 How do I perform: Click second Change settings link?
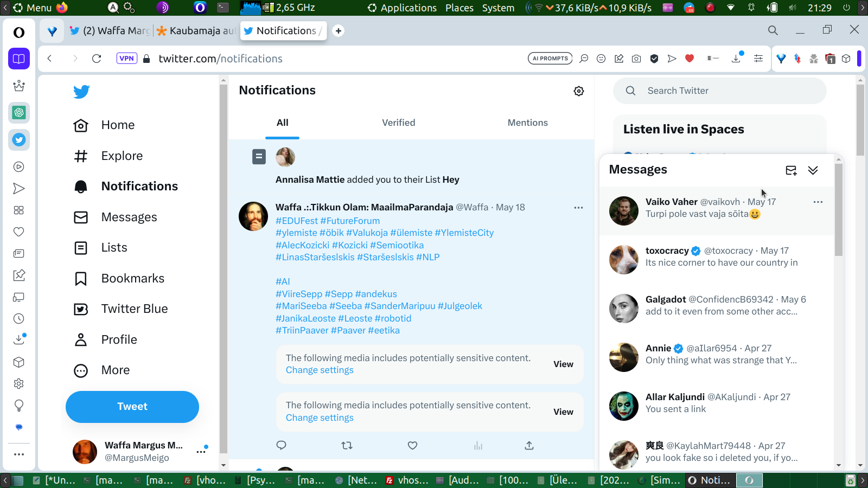point(320,418)
